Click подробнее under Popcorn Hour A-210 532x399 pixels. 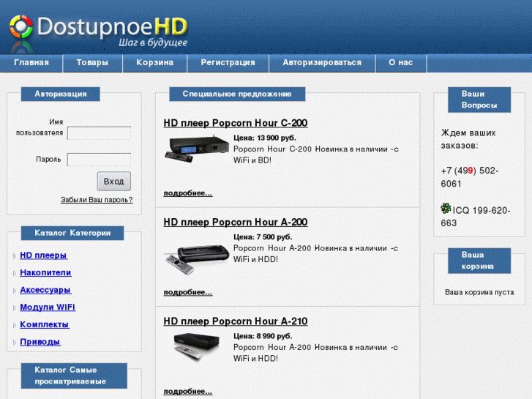coord(188,392)
